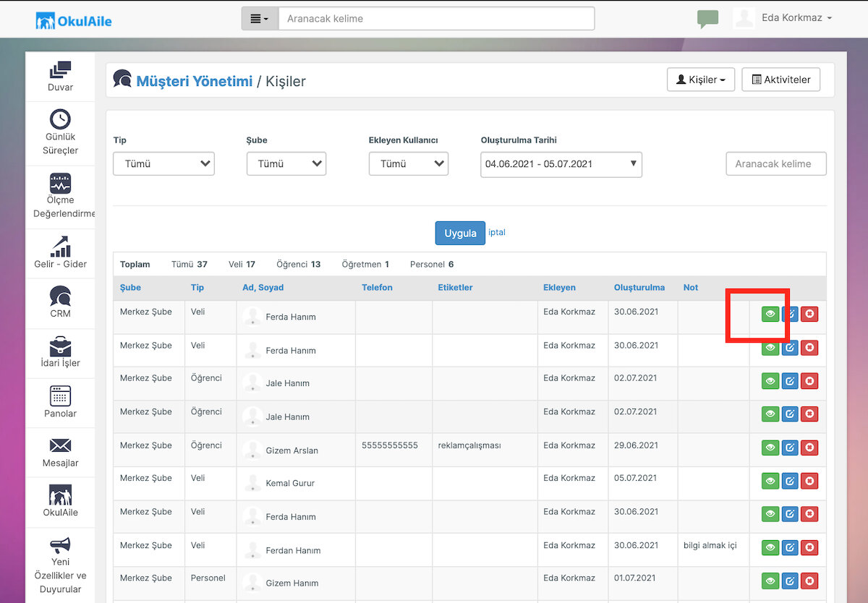Image resolution: width=868 pixels, height=603 pixels.
Task: View Ferdan Hanım record with eye icon
Action: pos(770,547)
